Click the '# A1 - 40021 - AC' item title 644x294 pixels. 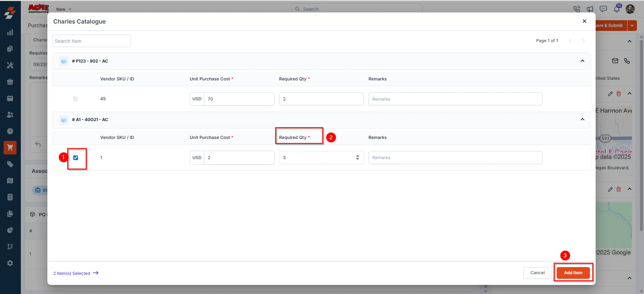click(x=90, y=119)
